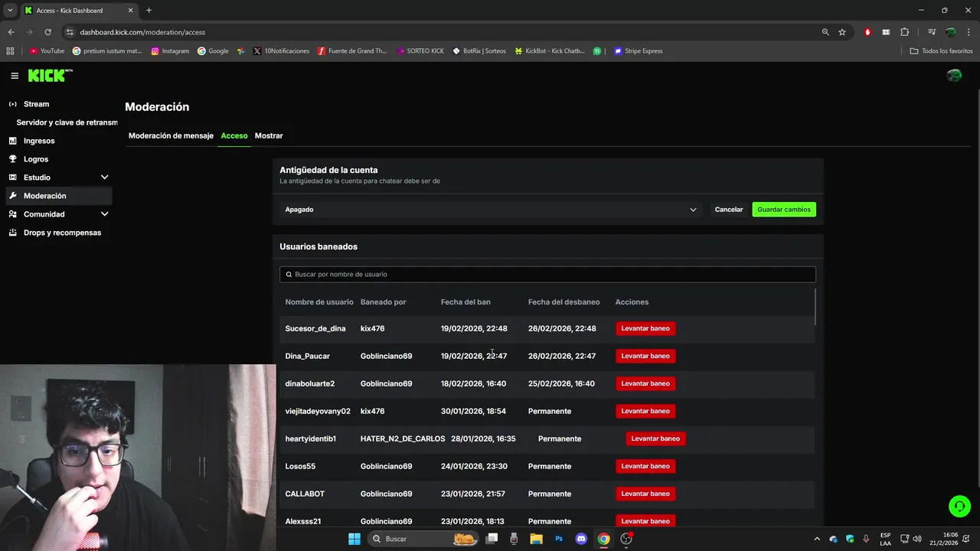980x551 pixels.
Task: Click the banned users list scrollbar
Action: click(815, 306)
